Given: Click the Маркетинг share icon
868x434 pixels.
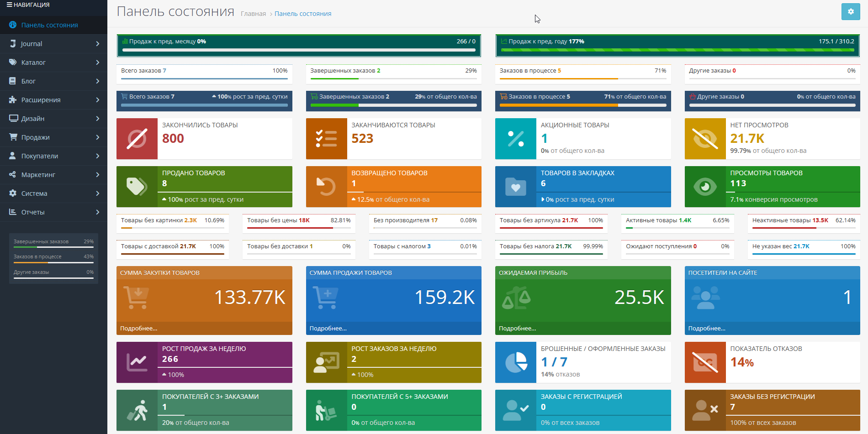Looking at the screenshot, I should (x=13, y=174).
